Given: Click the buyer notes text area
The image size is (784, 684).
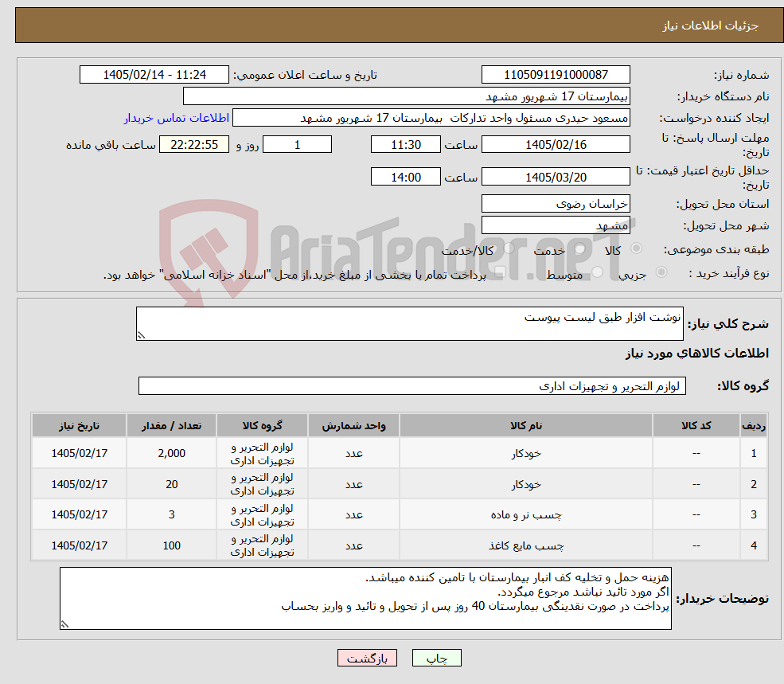Looking at the screenshot, I should pos(365,599).
